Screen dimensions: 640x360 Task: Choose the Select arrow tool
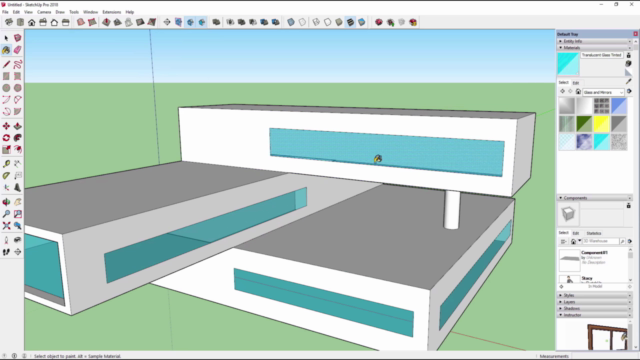point(6,38)
